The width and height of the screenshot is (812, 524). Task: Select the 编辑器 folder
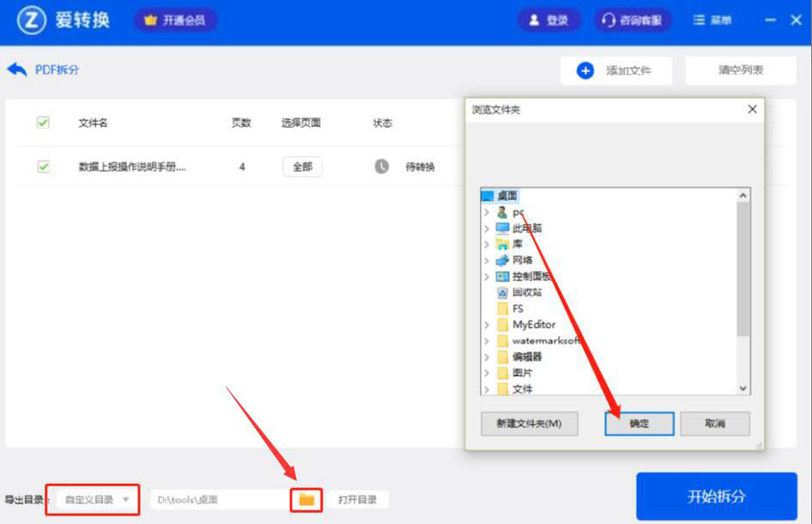click(x=519, y=357)
